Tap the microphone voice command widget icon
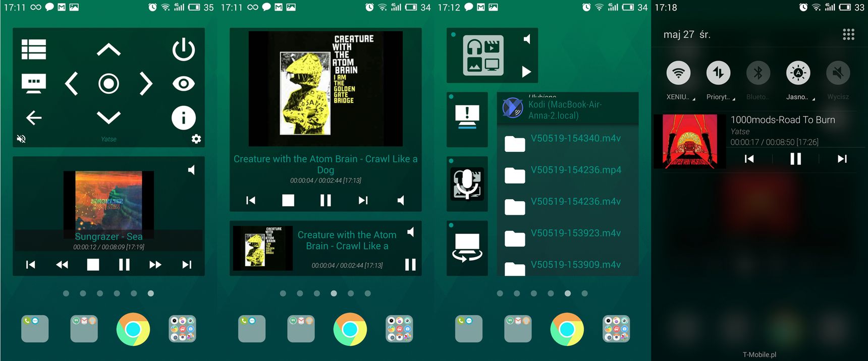 coord(467,184)
